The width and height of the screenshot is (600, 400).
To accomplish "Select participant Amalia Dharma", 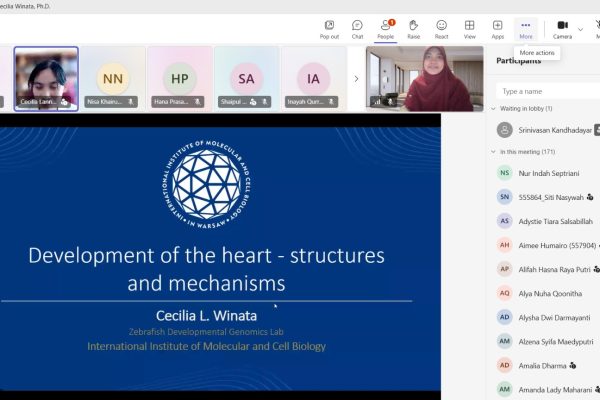I will pyautogui.click(x=548, y=366).
